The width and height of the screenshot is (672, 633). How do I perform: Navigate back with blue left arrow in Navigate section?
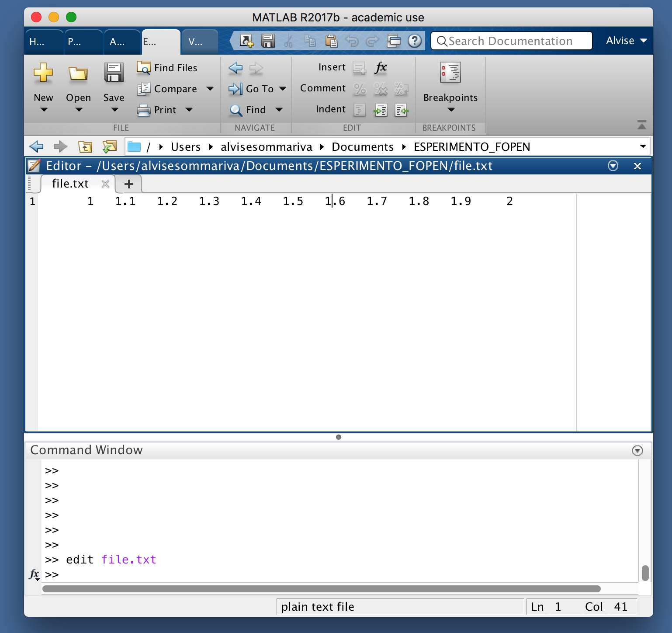236,68
